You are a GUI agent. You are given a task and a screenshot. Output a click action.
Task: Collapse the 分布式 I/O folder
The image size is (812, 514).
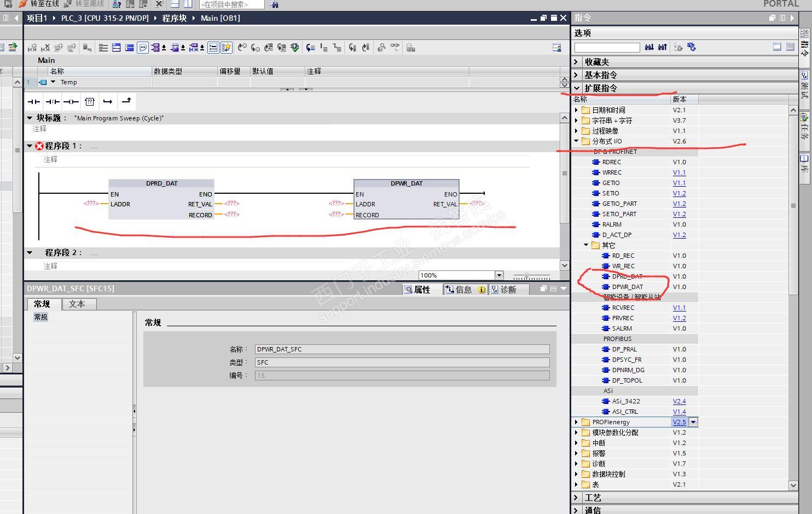576,141
